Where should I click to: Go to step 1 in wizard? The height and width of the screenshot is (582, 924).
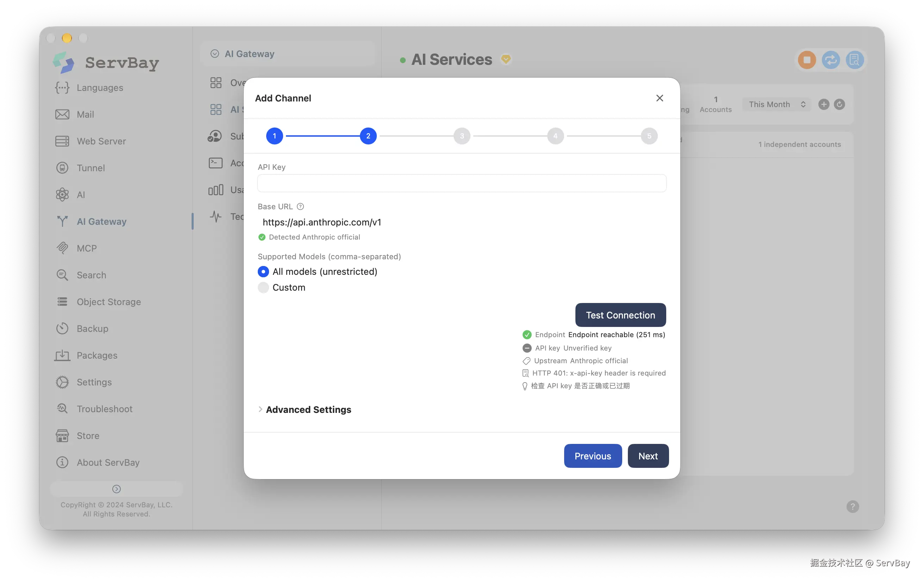(x=274, y=136)
